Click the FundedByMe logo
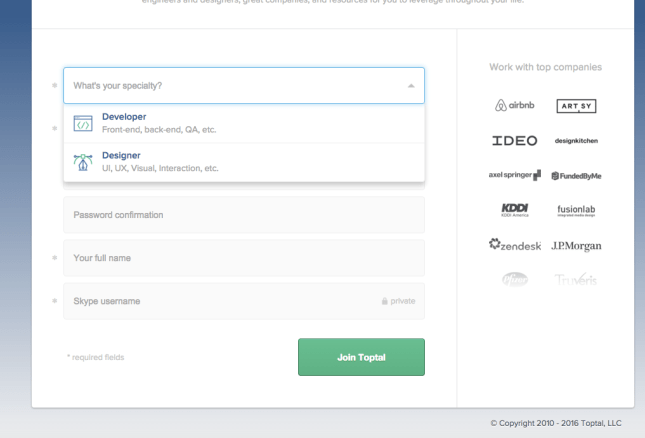 point(576,176)
